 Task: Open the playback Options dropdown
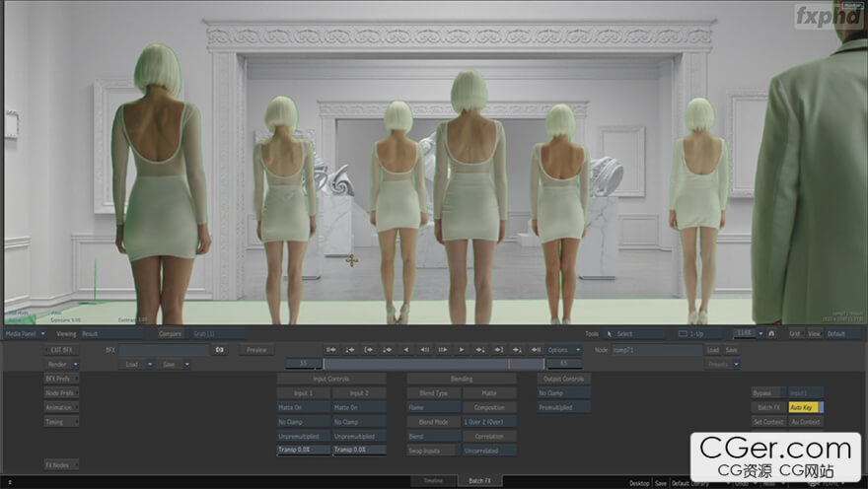coord(563,350)
